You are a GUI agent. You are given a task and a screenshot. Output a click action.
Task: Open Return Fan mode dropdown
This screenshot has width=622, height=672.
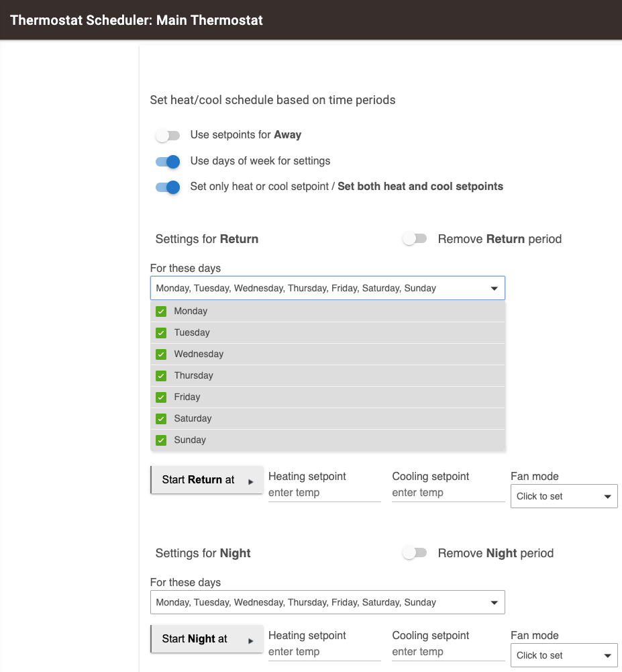tap(564, 497)
